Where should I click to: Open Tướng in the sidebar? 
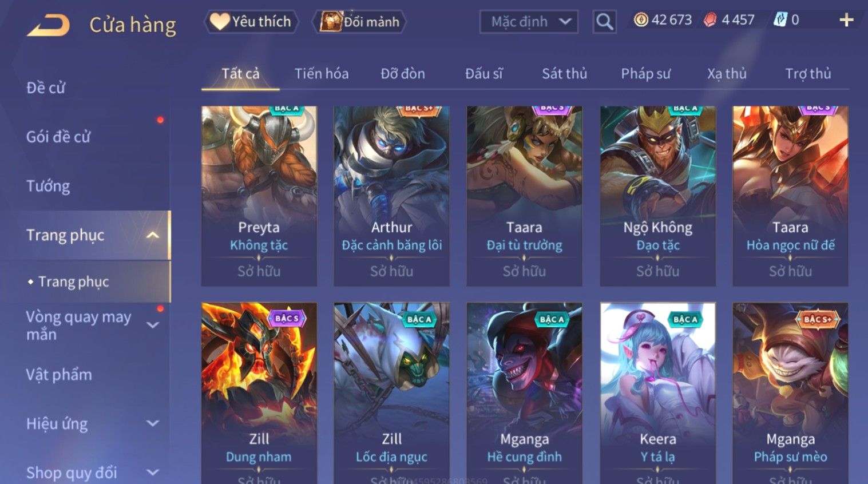(x=48, y=186)
